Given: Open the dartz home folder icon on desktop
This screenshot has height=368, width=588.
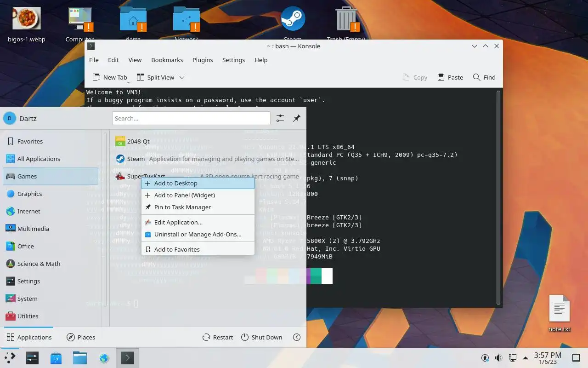Looking at the screenshot, I should 133,24.
